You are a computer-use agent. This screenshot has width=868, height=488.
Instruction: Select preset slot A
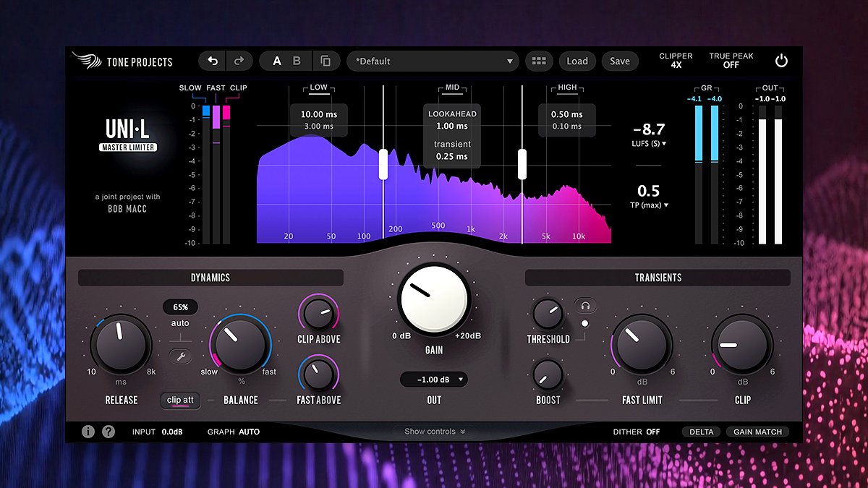click(276, 61)
